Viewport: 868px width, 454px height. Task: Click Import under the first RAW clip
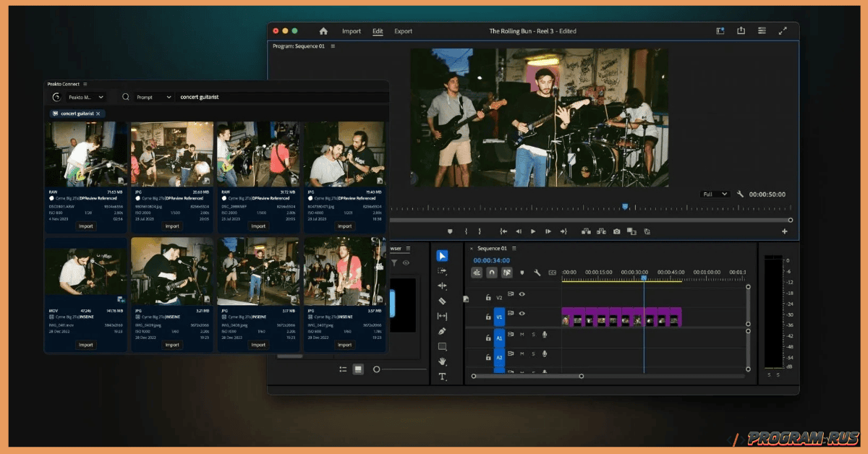[85, 226]
